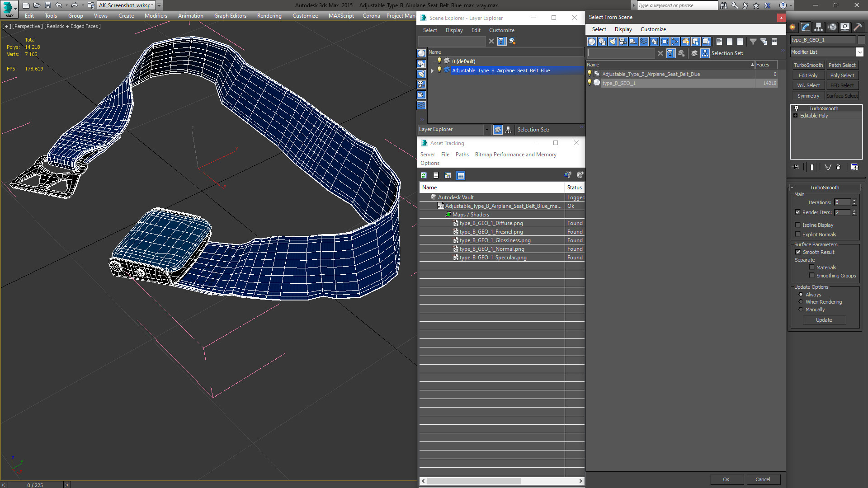
Task: Toggle Display Space Warps filter in Select From Scene
Action: pos(644,42)
